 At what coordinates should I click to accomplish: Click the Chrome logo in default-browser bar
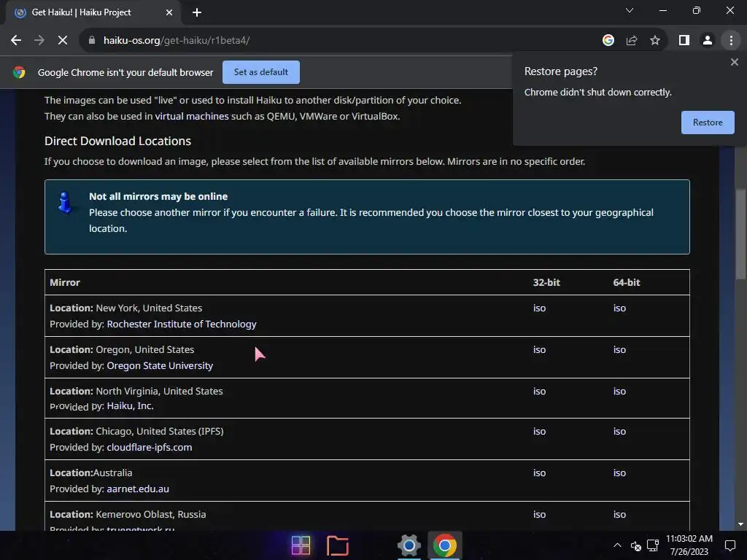click(19, 72)
